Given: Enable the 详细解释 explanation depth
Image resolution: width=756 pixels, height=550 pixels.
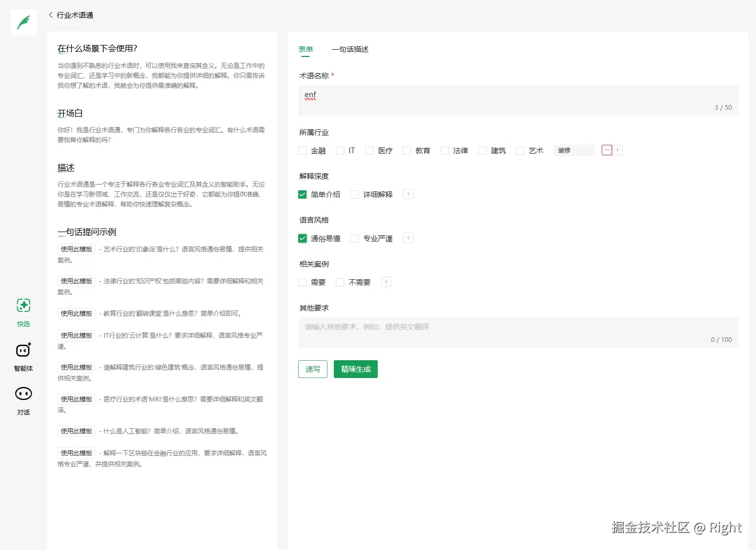Looking at the screenshot, I should tap(355, 194).
